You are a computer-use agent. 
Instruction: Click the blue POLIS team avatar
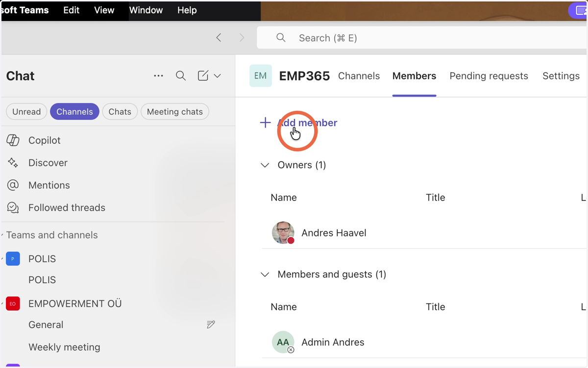13,259
